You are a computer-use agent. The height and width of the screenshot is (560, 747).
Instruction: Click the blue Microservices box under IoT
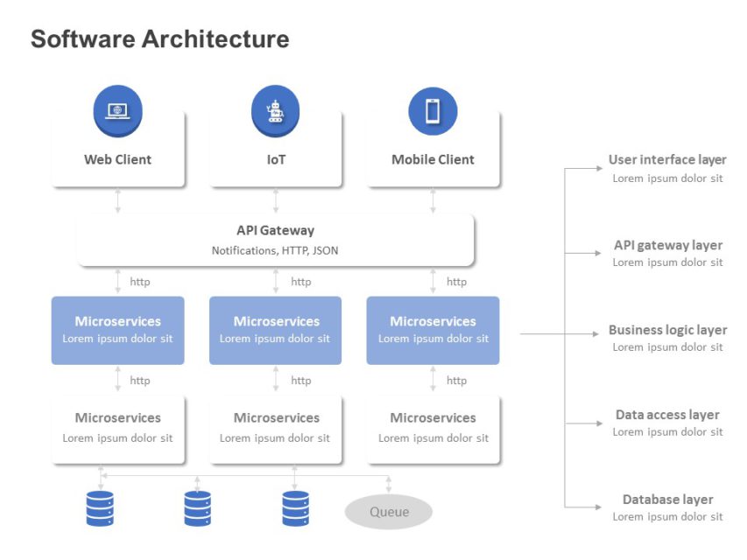[x=275, y=330]
